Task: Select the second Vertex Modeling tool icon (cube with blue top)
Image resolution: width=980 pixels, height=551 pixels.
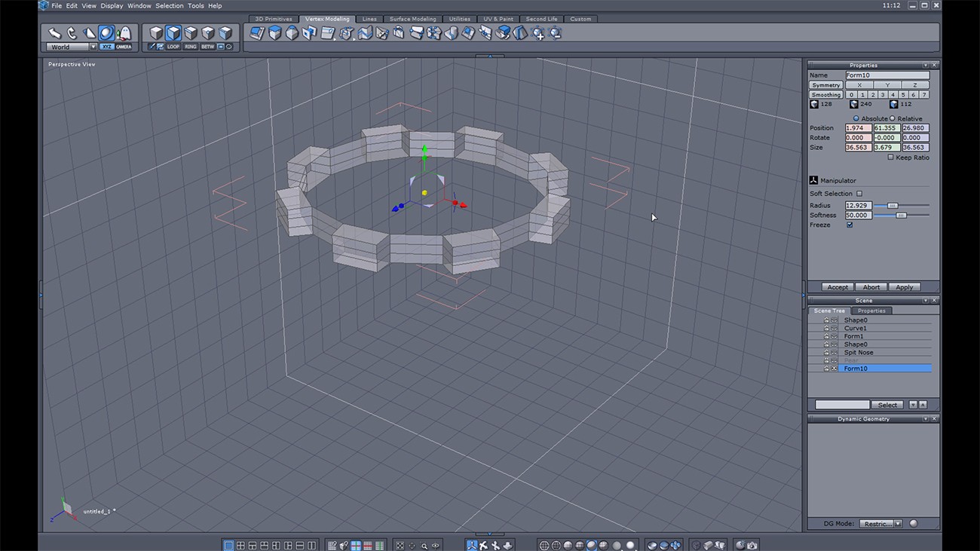Action: [x=275, y=33]
